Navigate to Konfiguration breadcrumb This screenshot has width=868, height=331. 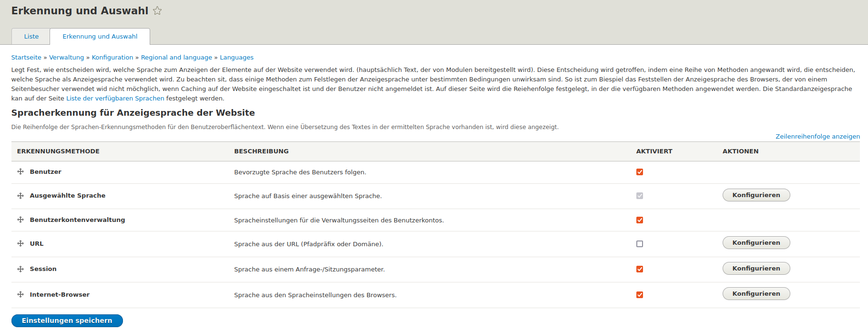coord(112,57)
